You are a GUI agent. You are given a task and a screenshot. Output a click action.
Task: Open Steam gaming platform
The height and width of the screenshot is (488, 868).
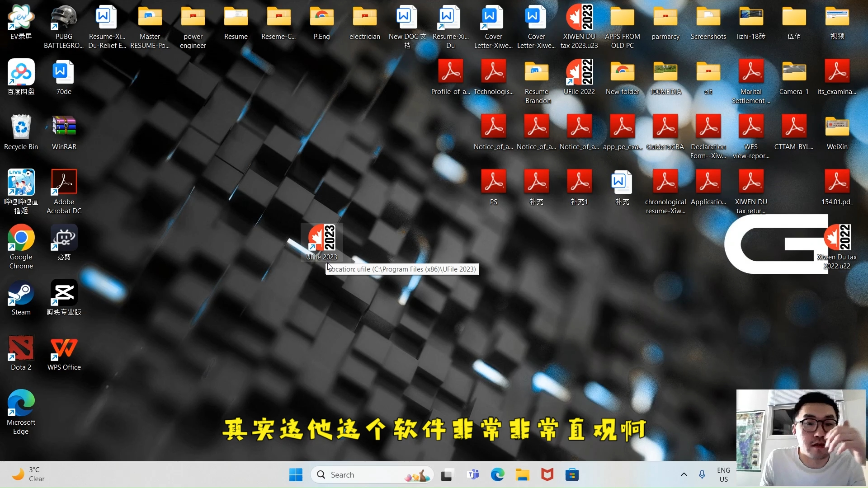pos(21,297)
